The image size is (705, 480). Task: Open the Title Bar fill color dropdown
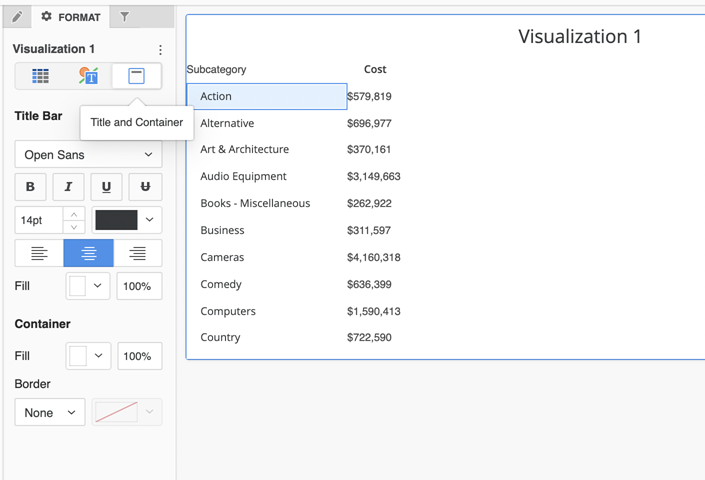tap(88, 286)
